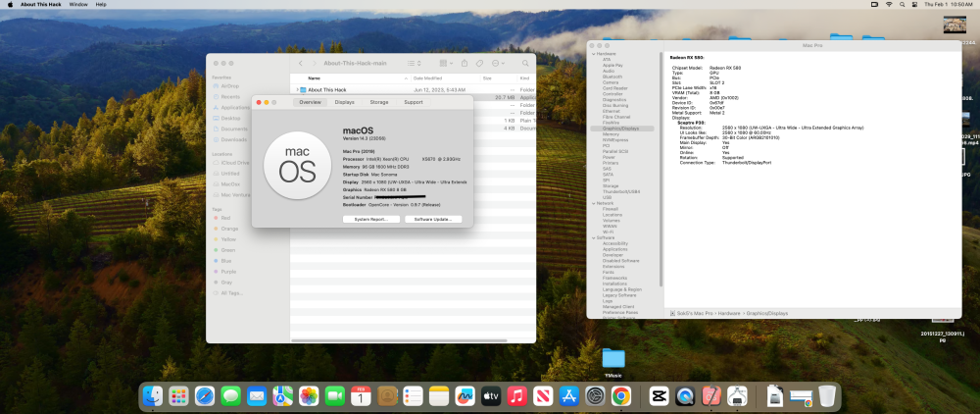Screen dimensions: 980x414
Task: Open Finder from the Dock
Action: point(153,396)
